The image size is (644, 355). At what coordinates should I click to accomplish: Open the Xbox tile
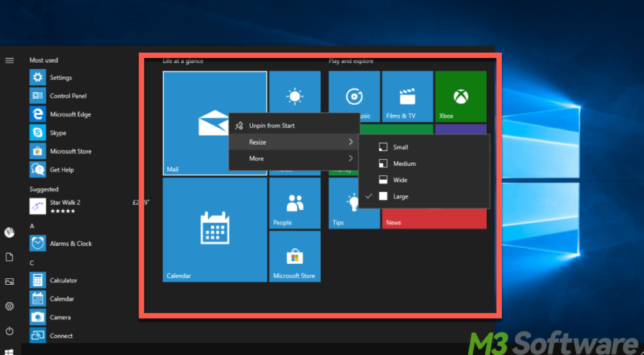point(460,97)
